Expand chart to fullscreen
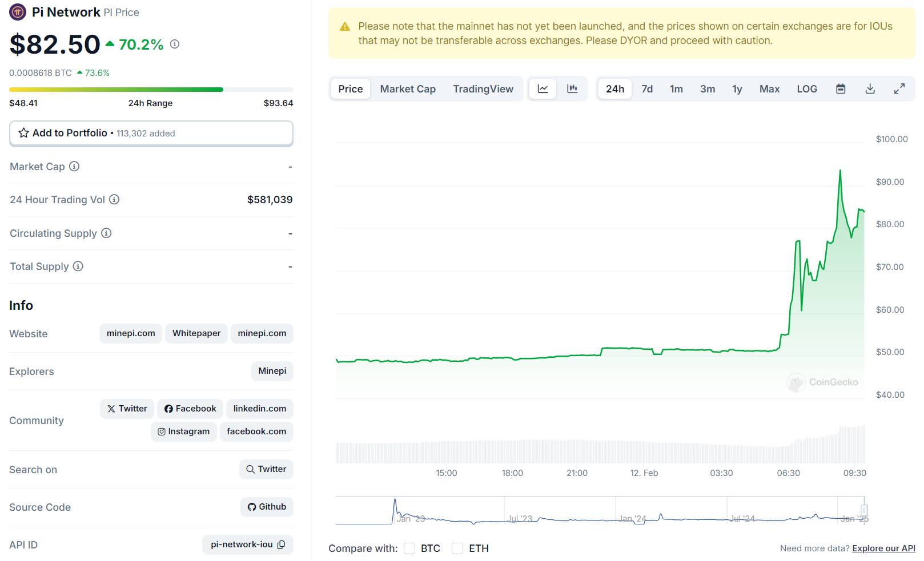The width and height of the screenshot is (924, 561). (x=899, y=89)
